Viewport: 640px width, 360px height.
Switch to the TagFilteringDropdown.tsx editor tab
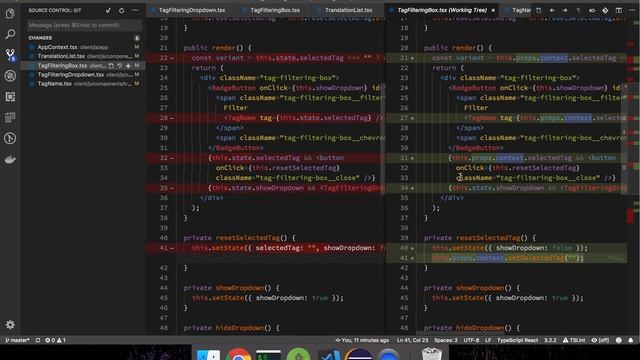[191, 10]
